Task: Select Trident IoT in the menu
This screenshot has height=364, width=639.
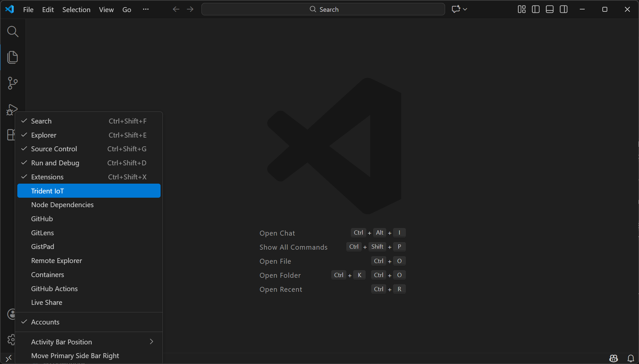Action: tap(89, 191)
